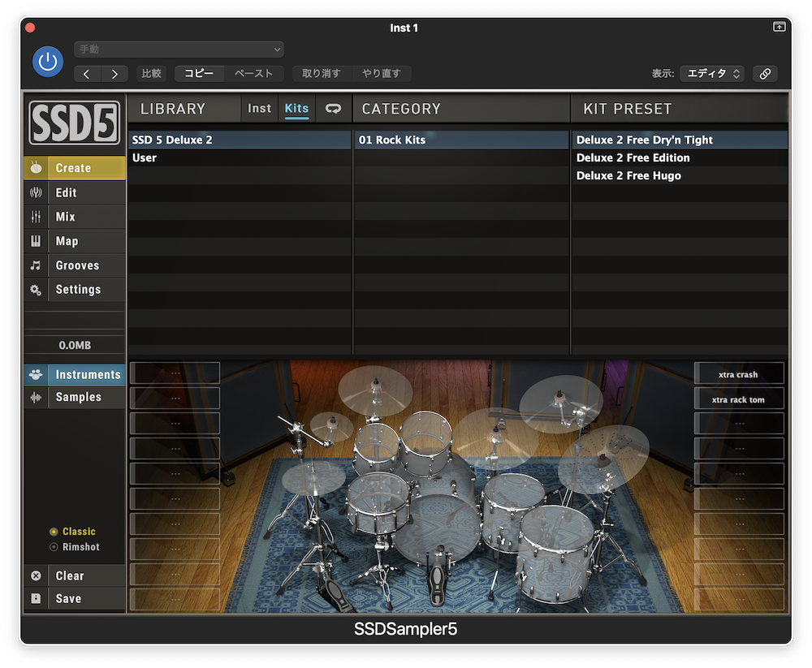Viewport: 812px width, 668px height.
Task: Click the drum Create icon
Action: coord(36,168)
